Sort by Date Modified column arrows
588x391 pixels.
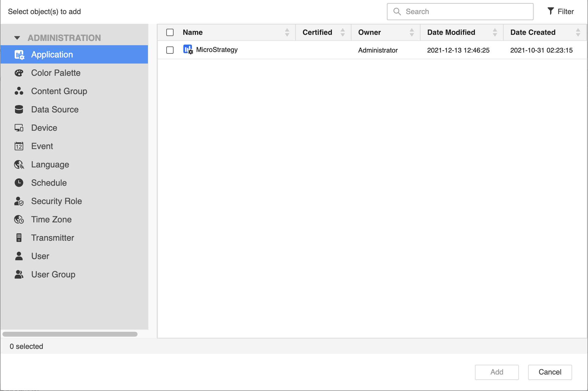[495, 32]
